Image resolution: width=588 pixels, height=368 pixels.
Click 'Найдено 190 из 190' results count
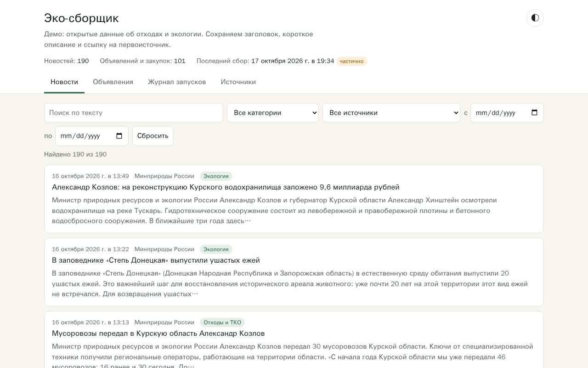[x=75, y=155]
